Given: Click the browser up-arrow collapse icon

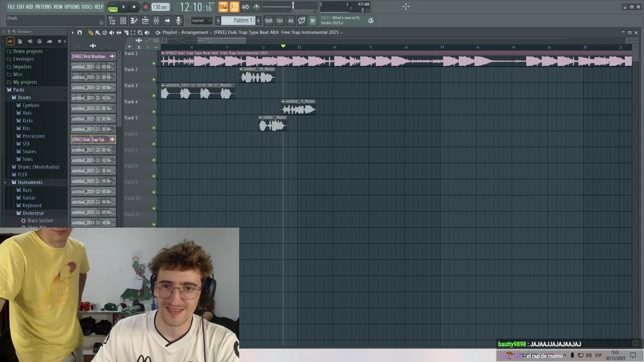Looking at the screenshot, I should (x=9, y=32).
